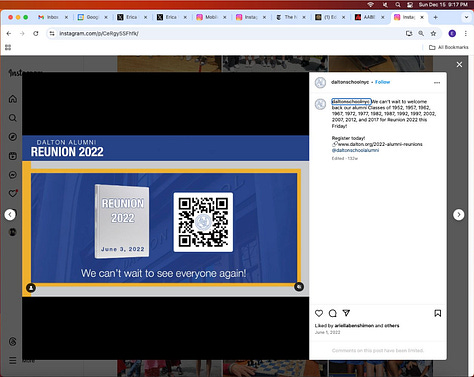Open @daltonschoolalumni mention

point(355,150)
